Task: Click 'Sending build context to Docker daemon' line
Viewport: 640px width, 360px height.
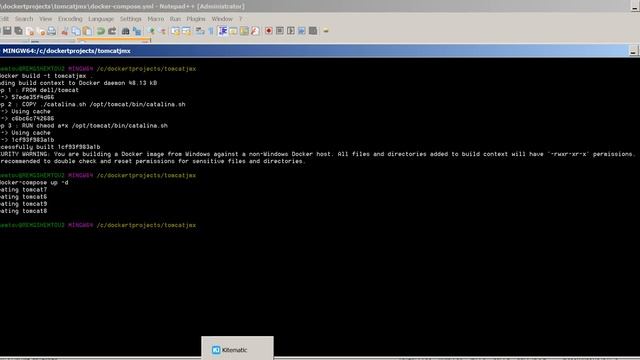Action: point(78,83)
